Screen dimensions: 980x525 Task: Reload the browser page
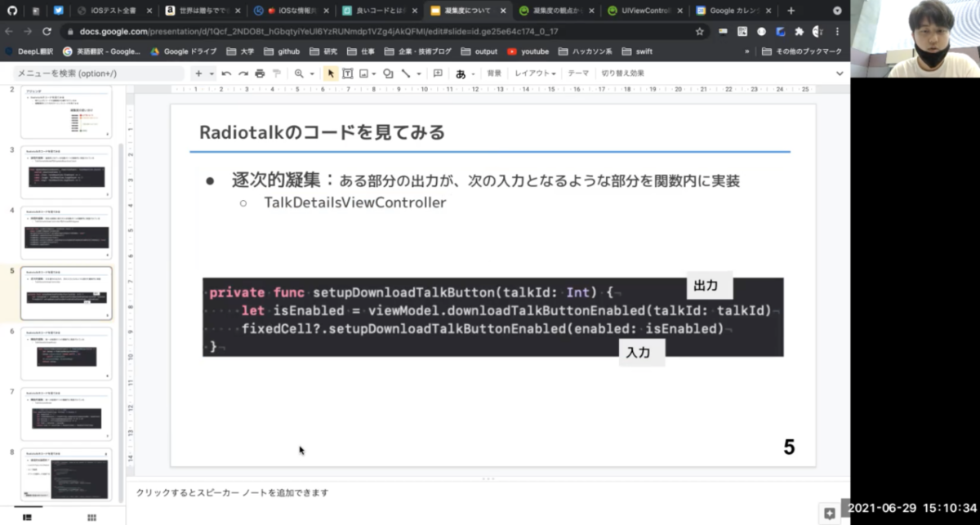(x=47, y=31)
